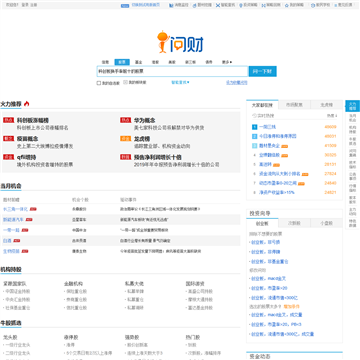Click the orange tag beside 龙虎榜 recommendation

click(126, 139)
